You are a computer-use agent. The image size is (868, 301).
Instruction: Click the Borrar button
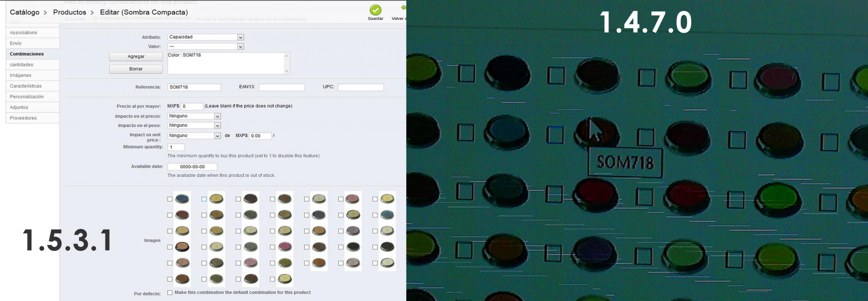pos(136,69)
